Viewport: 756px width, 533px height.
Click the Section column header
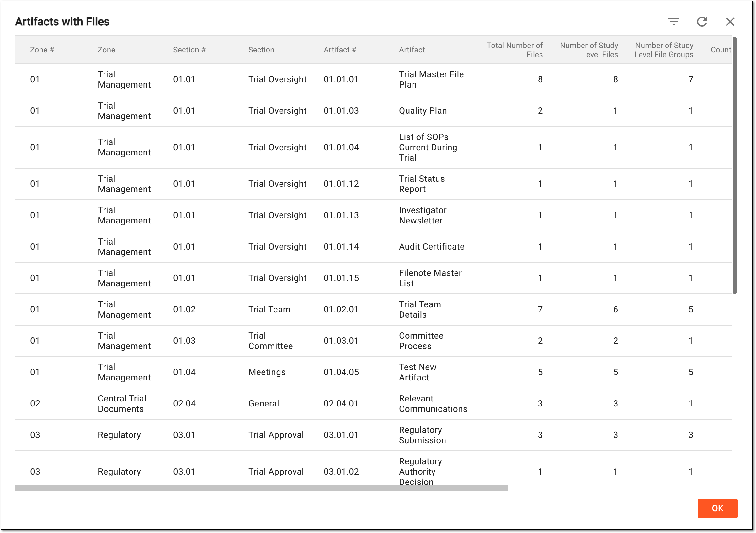point(261,50)
